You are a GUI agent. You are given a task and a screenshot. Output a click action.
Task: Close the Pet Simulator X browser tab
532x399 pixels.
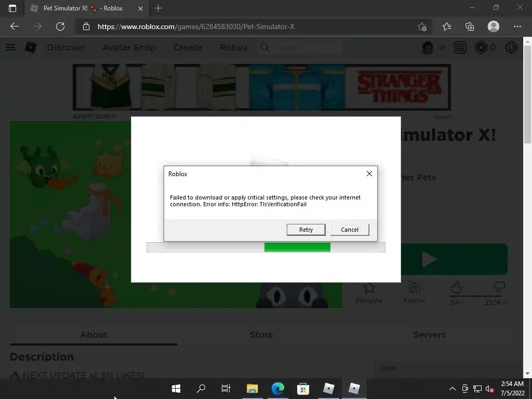tap(140, 8)
